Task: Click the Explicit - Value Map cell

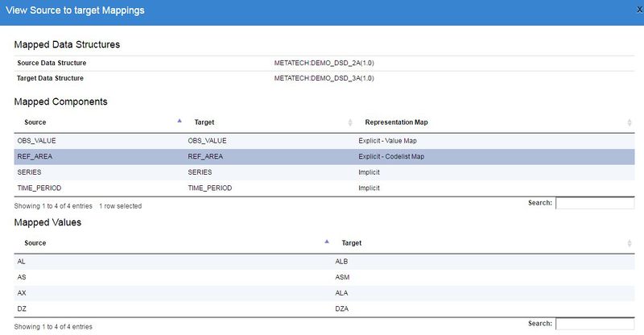Action: (x=387, y=141)
